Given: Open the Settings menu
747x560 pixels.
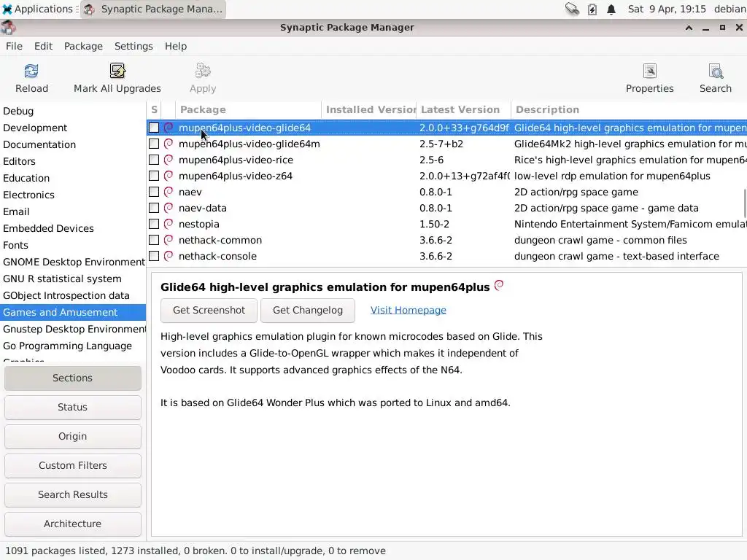Looking at the screenshot, I should [x=133, y=46].
